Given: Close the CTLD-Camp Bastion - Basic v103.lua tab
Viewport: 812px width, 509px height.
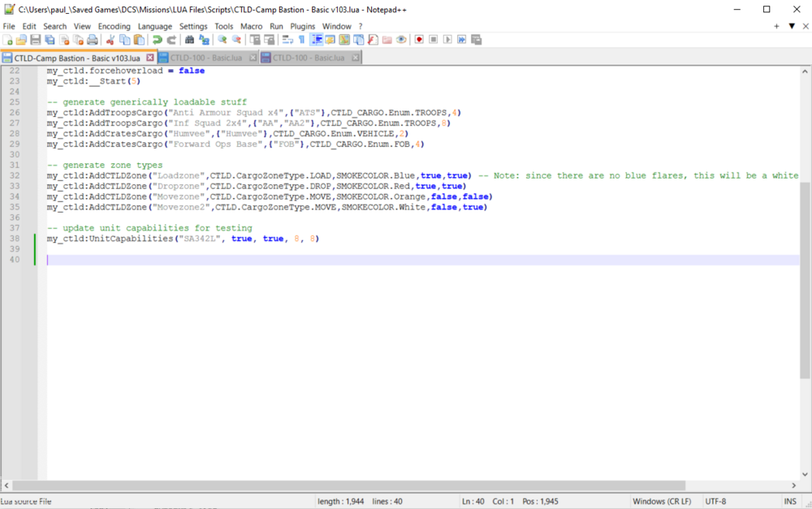Looking at the screenshot, I should coord(150,58).
